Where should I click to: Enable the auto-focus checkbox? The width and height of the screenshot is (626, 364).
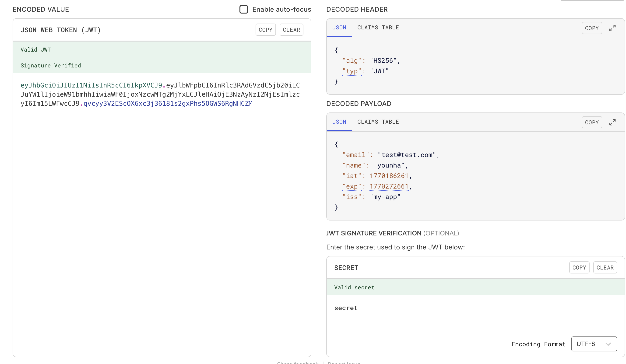tap(244, 9)
